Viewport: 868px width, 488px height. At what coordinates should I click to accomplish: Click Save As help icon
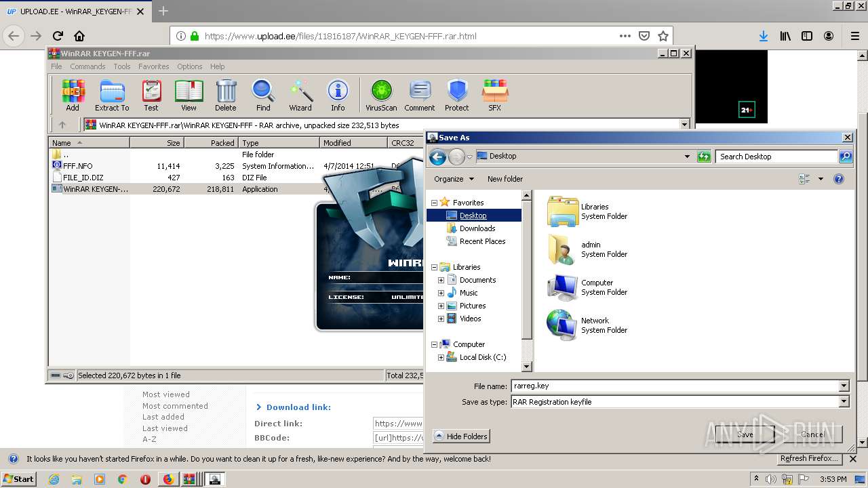pyautogui.click(x=839, y=179)
